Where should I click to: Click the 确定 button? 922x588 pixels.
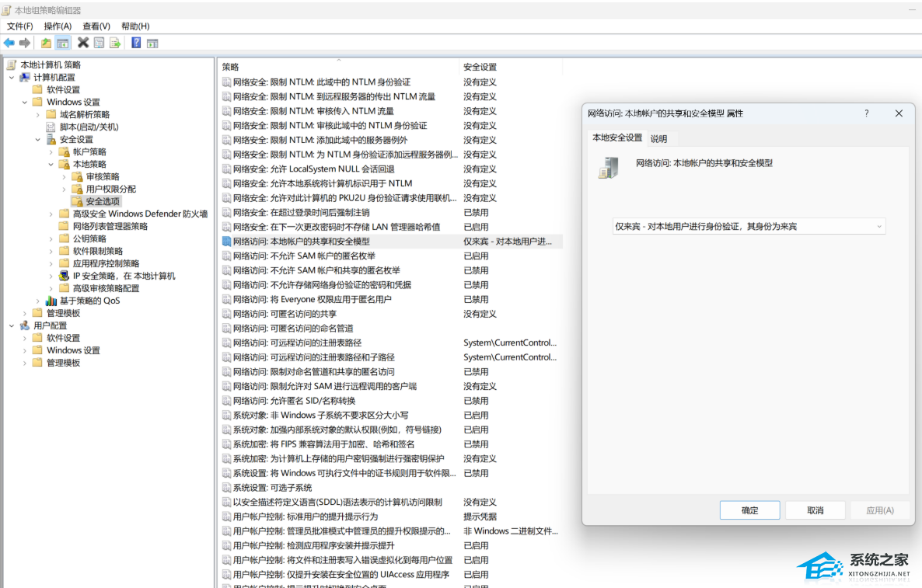749,510
